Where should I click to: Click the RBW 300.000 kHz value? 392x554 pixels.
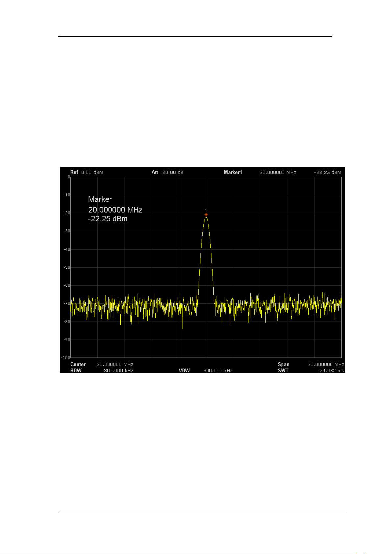[x=118, y=371]
